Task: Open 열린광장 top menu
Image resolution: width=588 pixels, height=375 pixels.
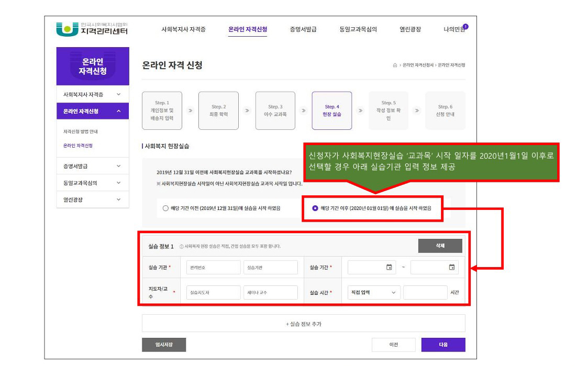Action: (411, 29)
